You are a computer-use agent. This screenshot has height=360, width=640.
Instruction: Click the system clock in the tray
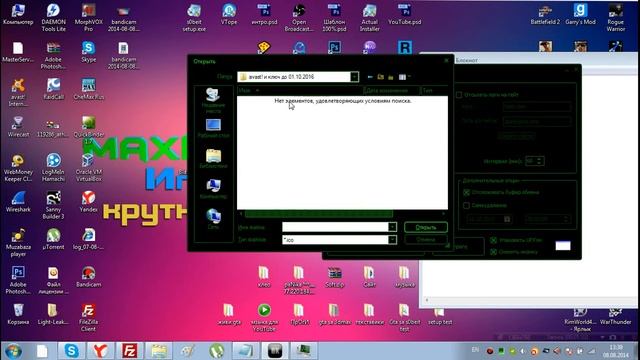coord(616,351)
